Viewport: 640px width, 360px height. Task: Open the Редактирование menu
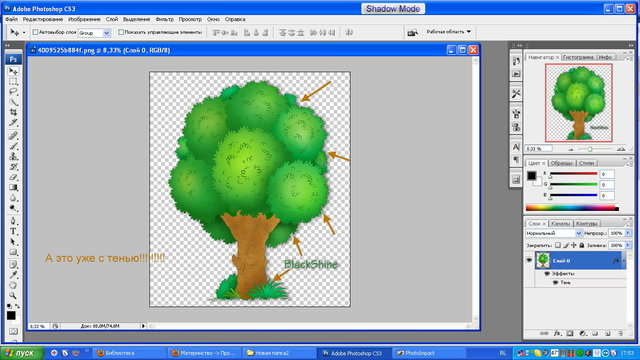coord(43,19)
